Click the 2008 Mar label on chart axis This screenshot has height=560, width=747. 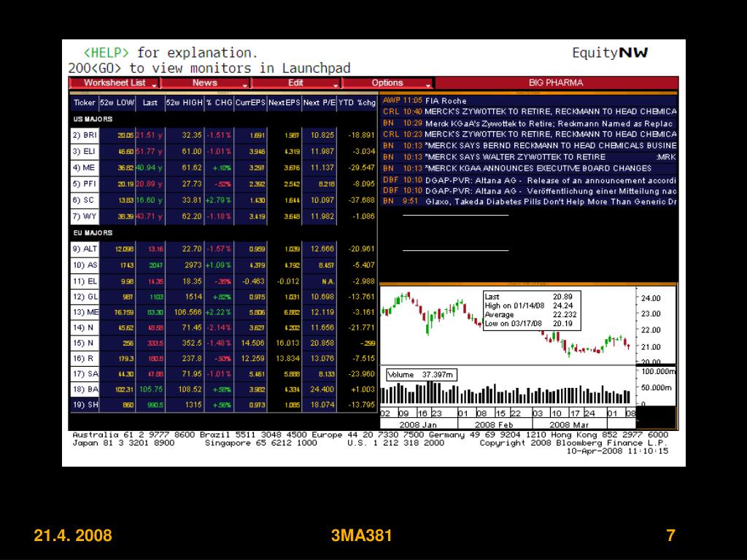[x=569, y=424]
